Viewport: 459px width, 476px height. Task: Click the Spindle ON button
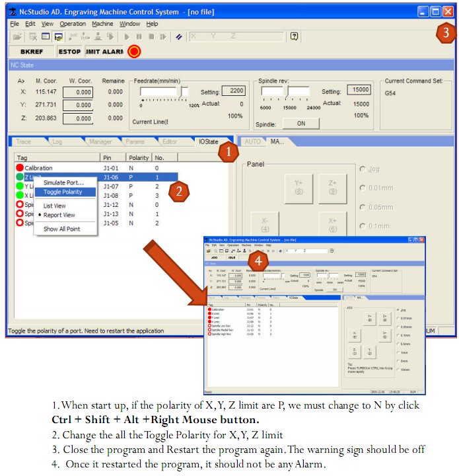[300, 124]
